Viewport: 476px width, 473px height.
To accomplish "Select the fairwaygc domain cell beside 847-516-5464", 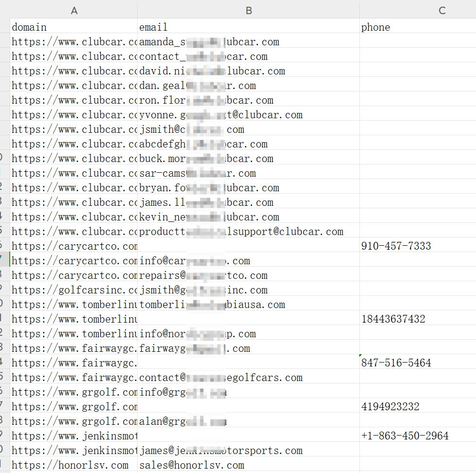I will click(74, 363).
